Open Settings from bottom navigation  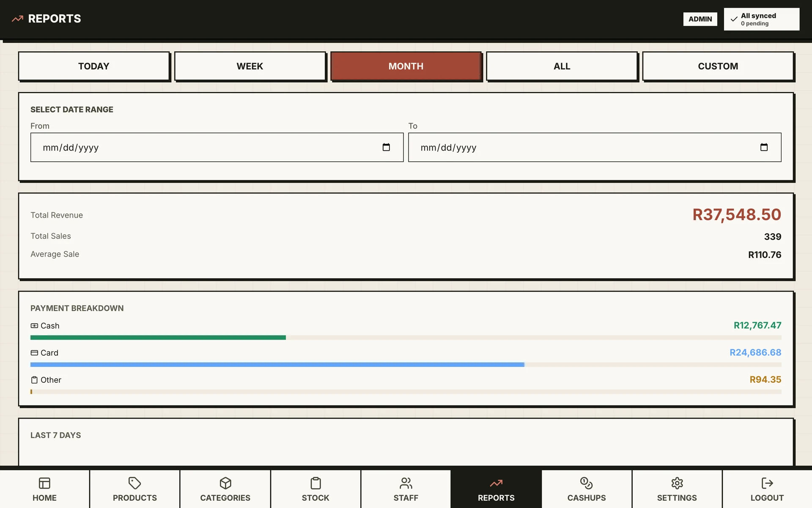pos(677,489)
